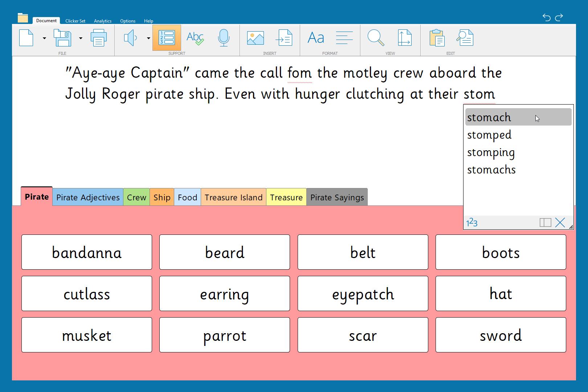Insert the word 'parrot' from grid
The width and height of the screenshot is (588, 392).
(x=225, y=335)
